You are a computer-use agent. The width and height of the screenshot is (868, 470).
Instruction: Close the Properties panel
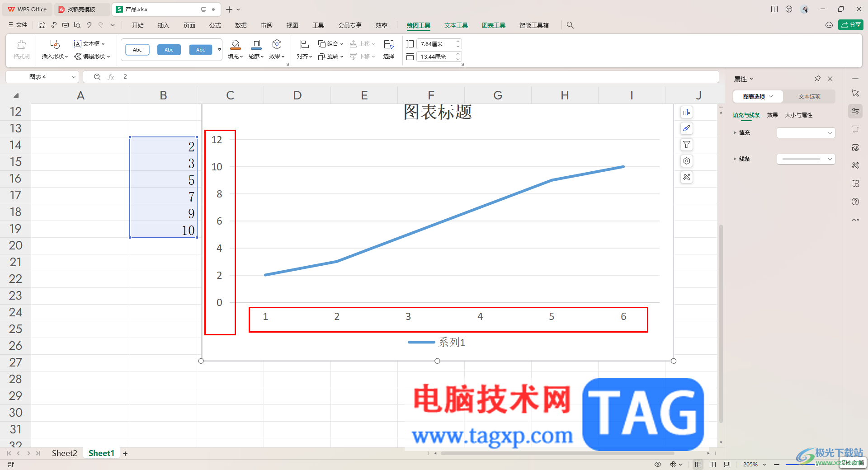click(830, 79)
